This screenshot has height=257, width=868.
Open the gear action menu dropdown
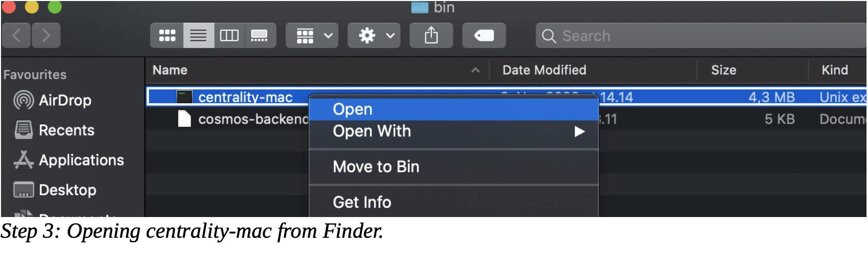click(x=374, y=35)
